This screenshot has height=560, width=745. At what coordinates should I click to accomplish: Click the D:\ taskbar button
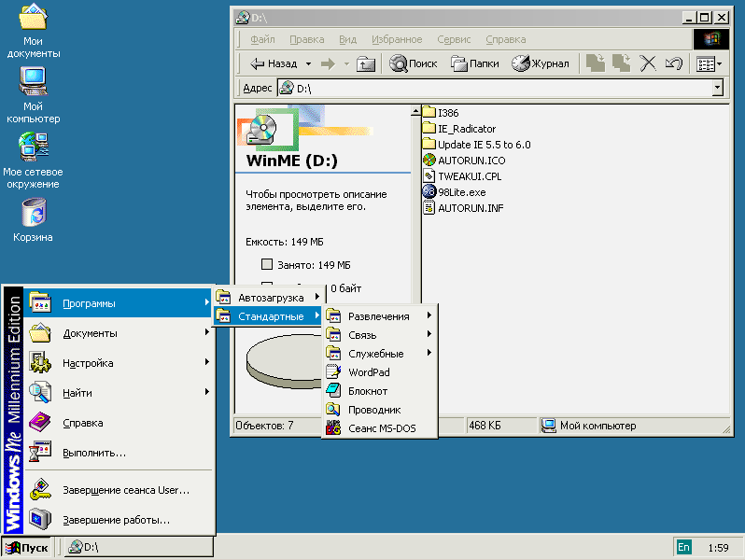(x=139, y=547)
